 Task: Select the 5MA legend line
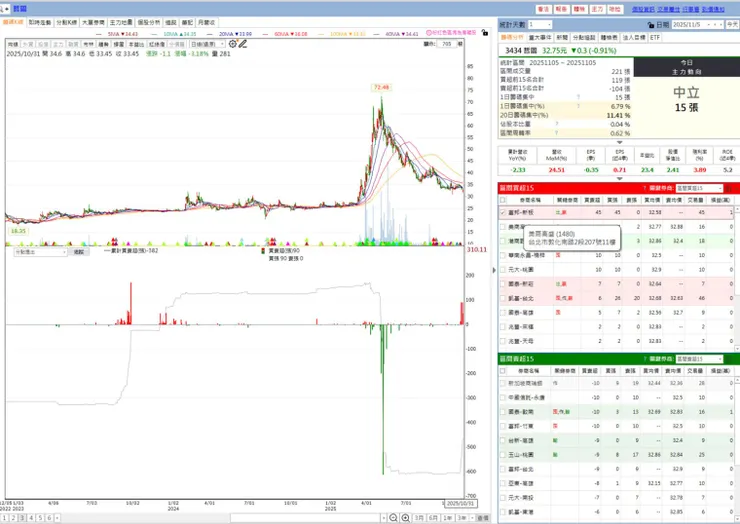coord(116,34)
